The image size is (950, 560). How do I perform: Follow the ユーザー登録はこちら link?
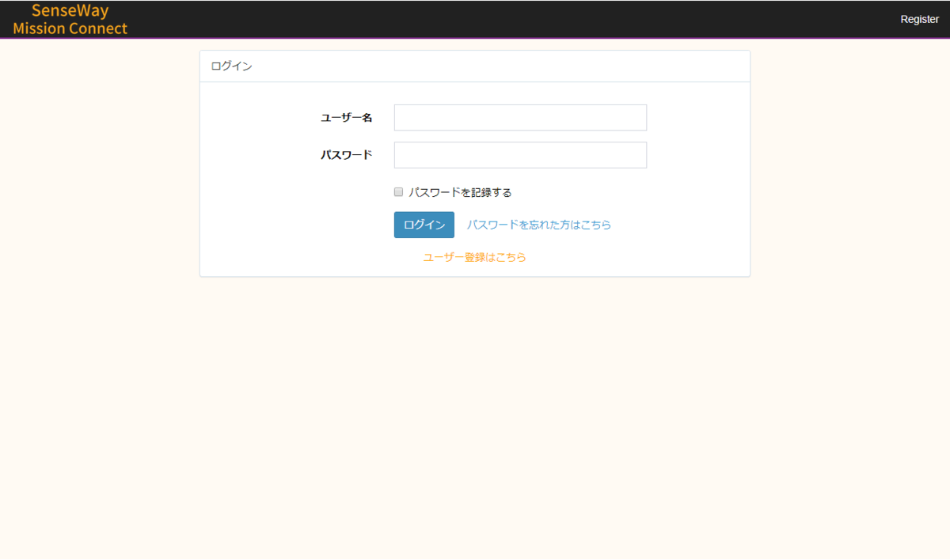475,257
